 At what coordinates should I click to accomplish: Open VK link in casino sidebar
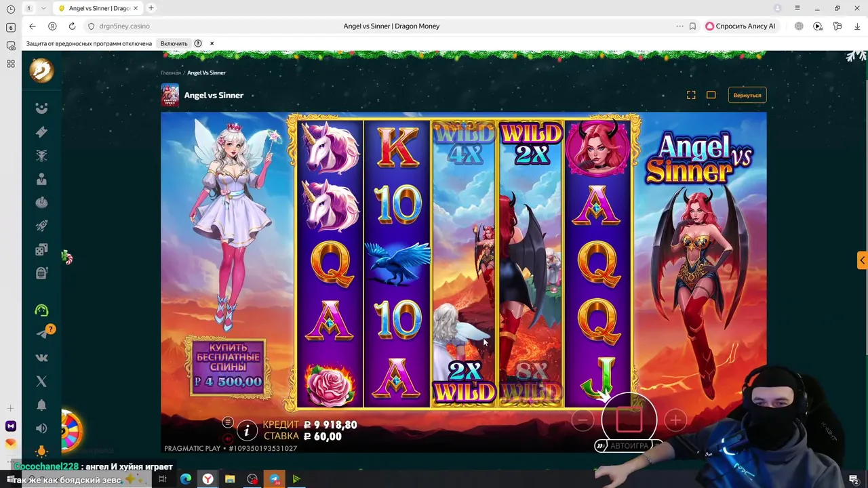(x=41, y=358)
